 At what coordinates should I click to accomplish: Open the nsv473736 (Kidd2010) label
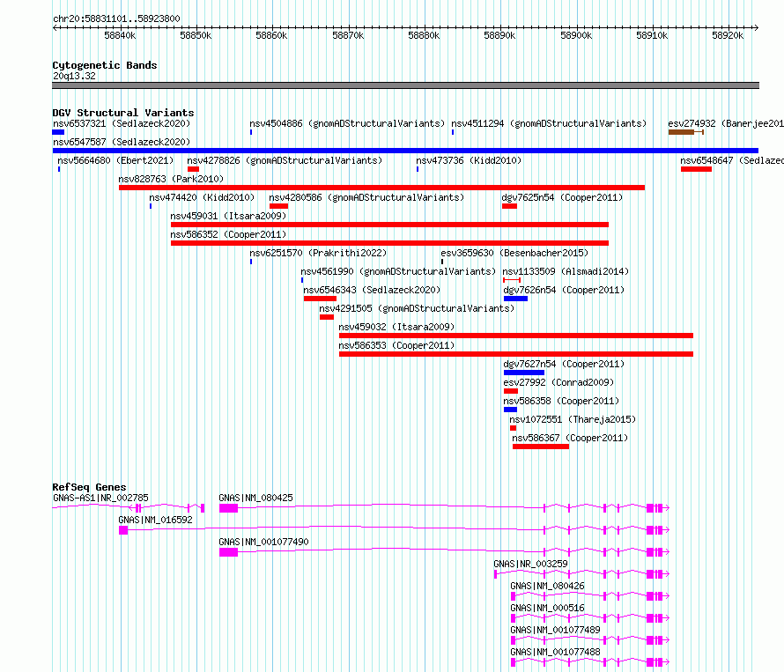469,160
